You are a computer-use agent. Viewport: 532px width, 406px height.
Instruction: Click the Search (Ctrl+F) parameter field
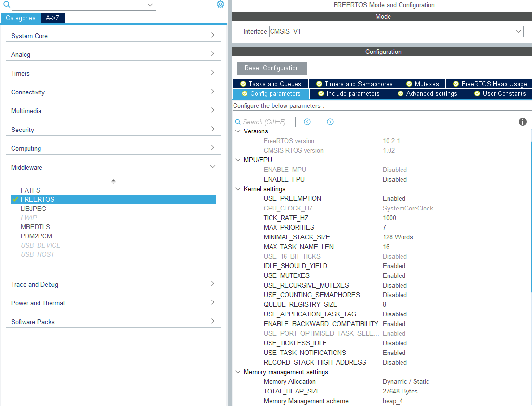coord(268,122)
